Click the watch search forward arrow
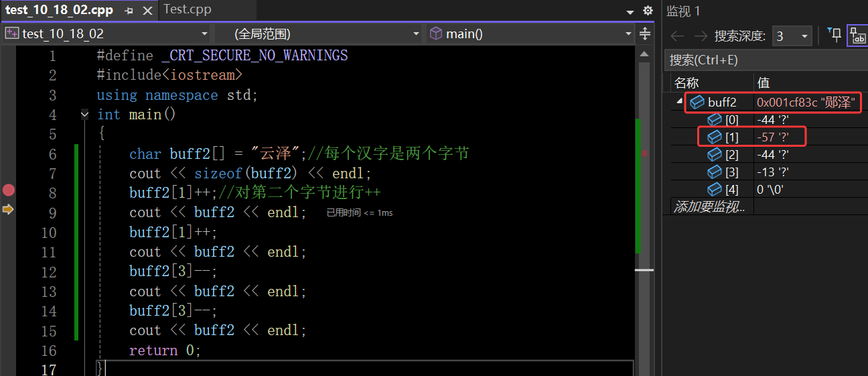 701,36
